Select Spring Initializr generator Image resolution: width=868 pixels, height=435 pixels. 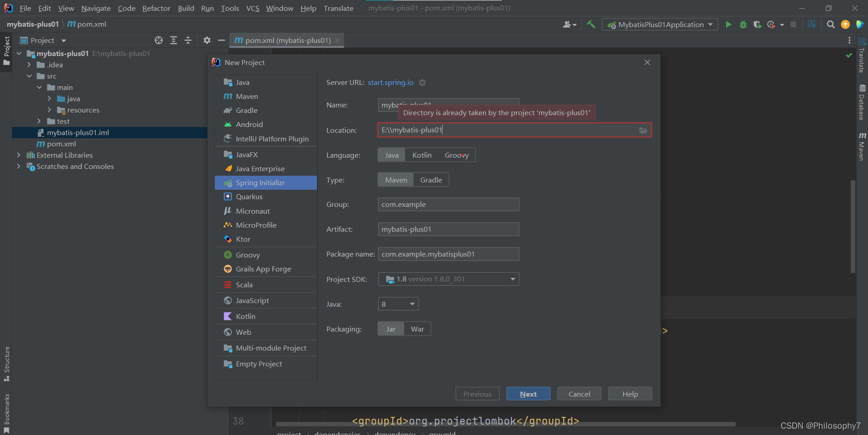pos(266,182)
